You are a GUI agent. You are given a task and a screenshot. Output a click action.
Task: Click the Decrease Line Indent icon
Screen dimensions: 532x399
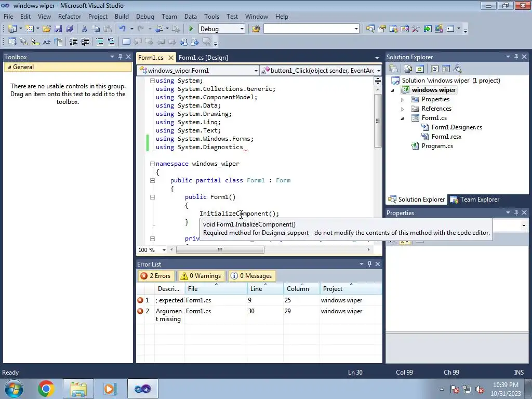[x=73, y=42]
